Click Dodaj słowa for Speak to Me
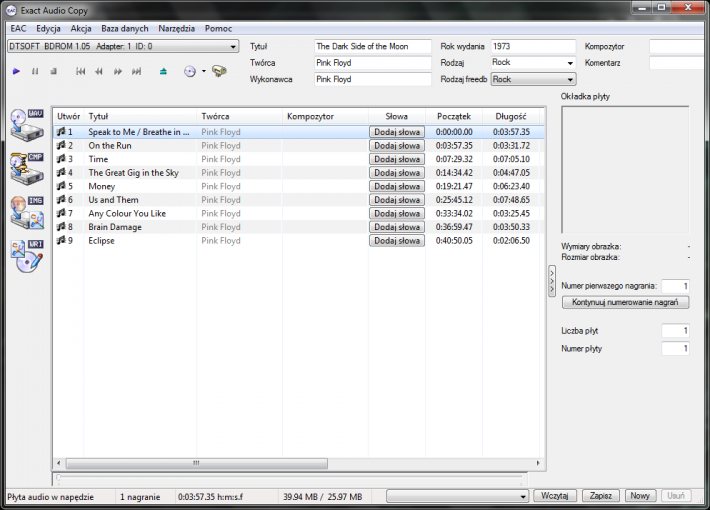The height and width of the screenshot is (510, 710). point(397,132)
